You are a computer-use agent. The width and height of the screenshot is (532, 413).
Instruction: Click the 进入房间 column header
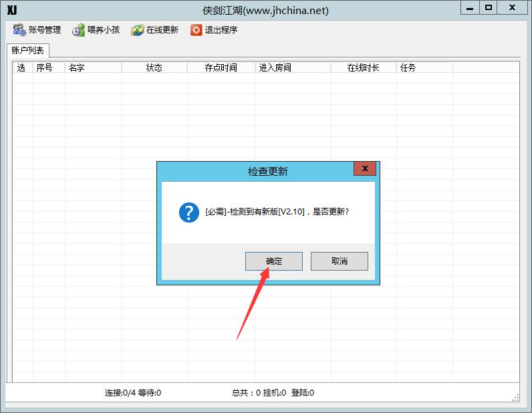(x=293, y=67)
